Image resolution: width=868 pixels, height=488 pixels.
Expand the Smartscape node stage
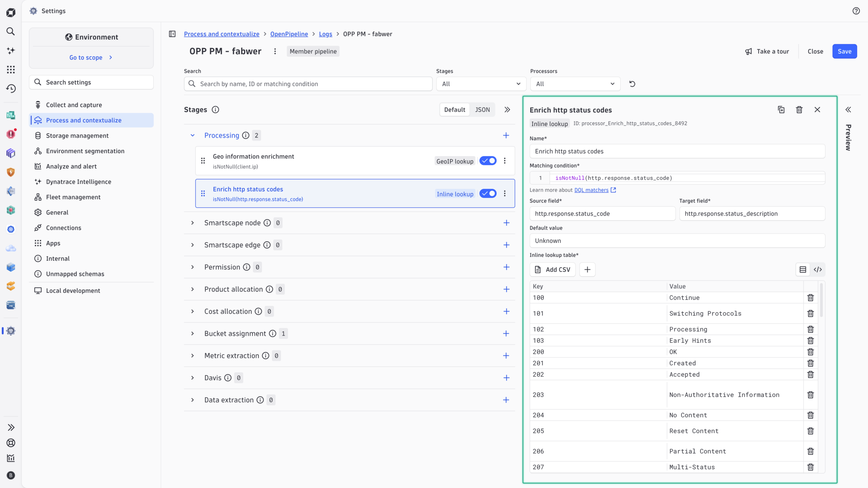pos(193,223)
